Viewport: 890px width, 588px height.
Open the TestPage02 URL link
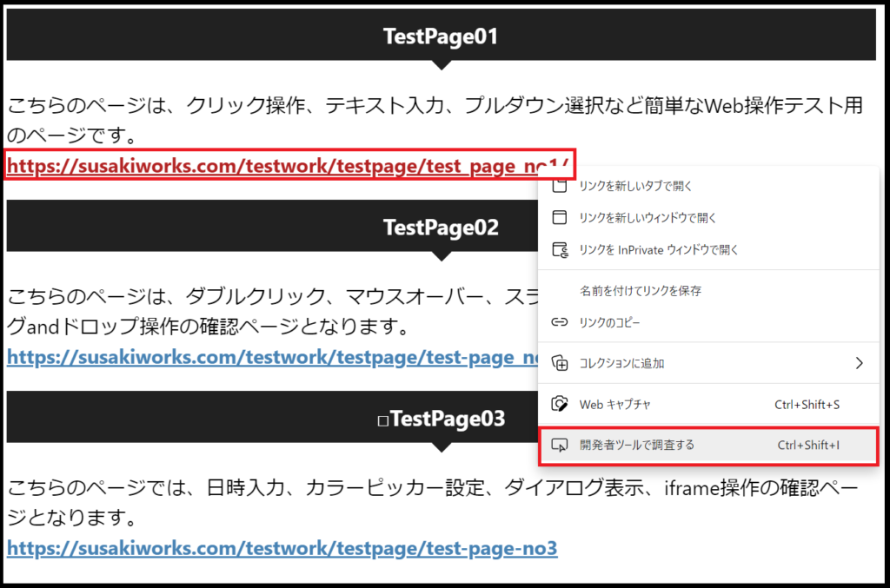[272, 357]
